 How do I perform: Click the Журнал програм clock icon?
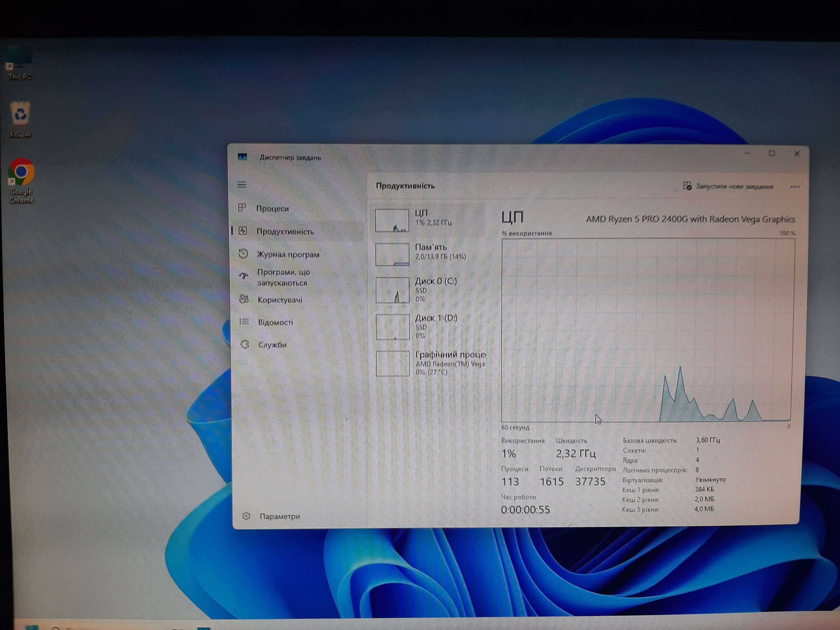point(243,254)
